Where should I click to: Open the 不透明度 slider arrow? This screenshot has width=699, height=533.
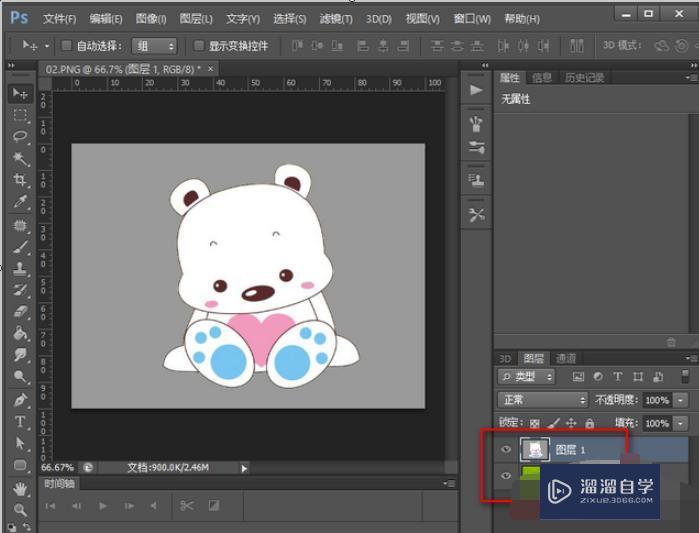click(681, 400)
